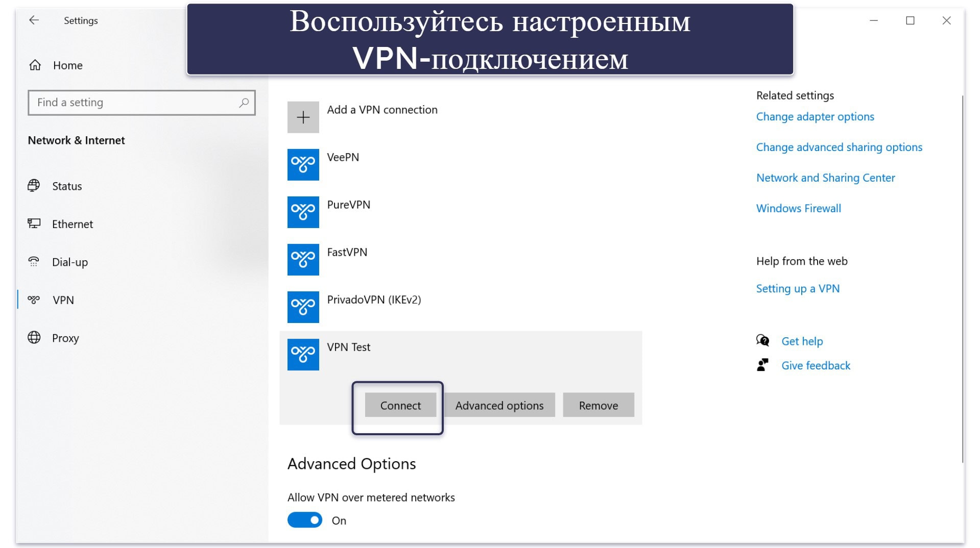Click the Proxy globe icon
The width and height of the screenshot is (980, 548).
[34, 338]
